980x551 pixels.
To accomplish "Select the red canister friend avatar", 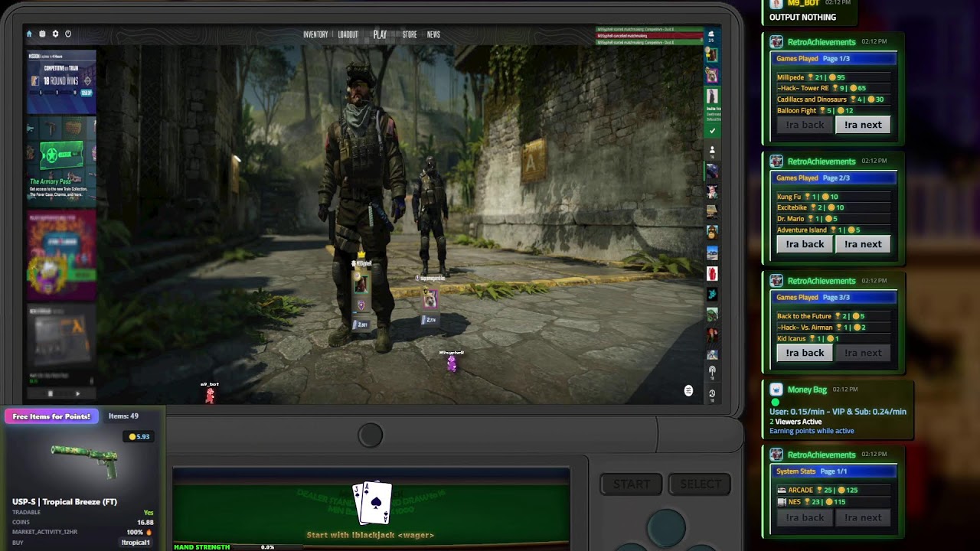I will (712, 273).
